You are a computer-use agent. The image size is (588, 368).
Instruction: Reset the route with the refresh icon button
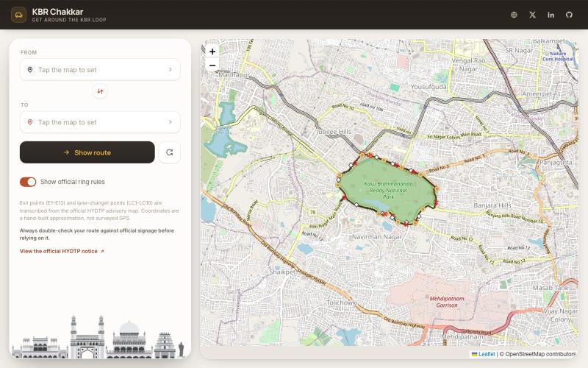pos(170,152)
